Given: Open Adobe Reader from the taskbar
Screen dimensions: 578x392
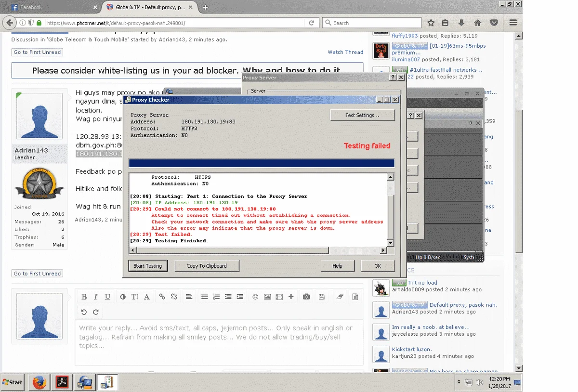Looking at the screenshot, I should (x=63, y=382).
